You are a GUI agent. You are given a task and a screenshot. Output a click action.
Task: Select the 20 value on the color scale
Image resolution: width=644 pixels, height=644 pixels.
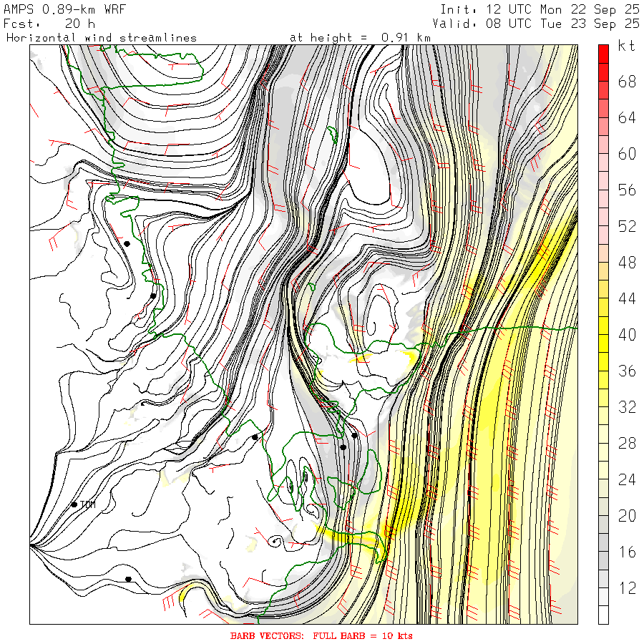pyautogui.click(x=627, y=515)
